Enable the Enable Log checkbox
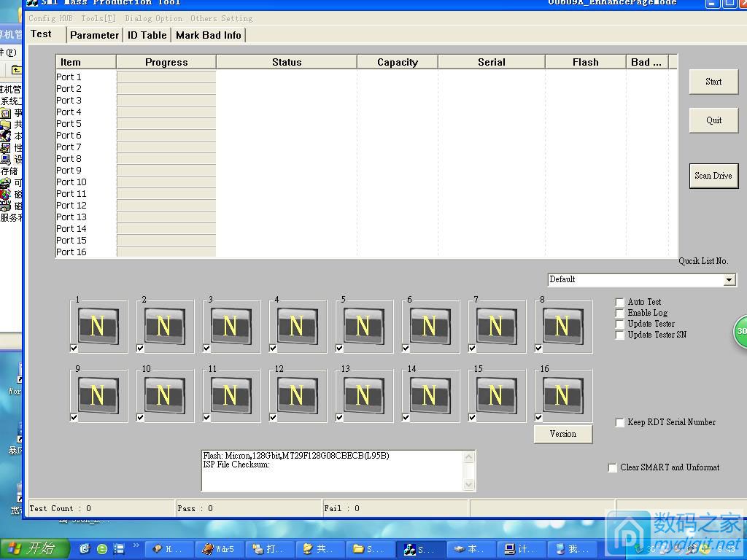Viewport: 747px width, 560px height. click(x=620, y=313)
